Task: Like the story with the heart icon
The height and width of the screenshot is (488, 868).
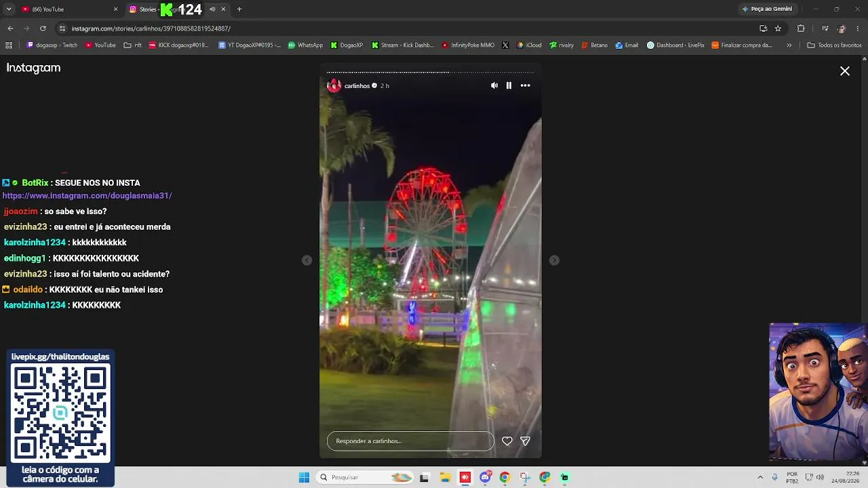Action: click(x=507, y=441)
